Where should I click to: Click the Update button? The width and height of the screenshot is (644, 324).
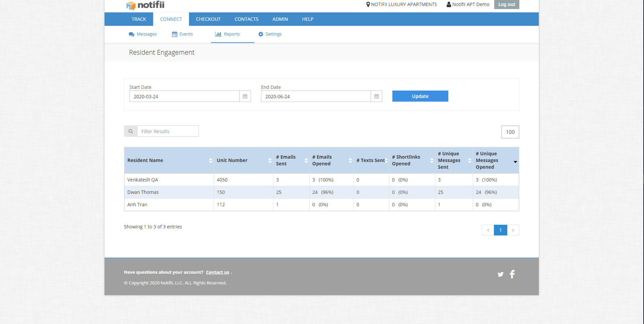(x=420, y=96)
